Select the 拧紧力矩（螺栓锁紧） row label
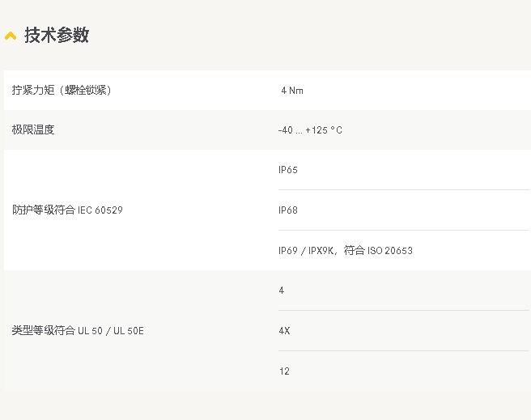 (x=62, y=90)
